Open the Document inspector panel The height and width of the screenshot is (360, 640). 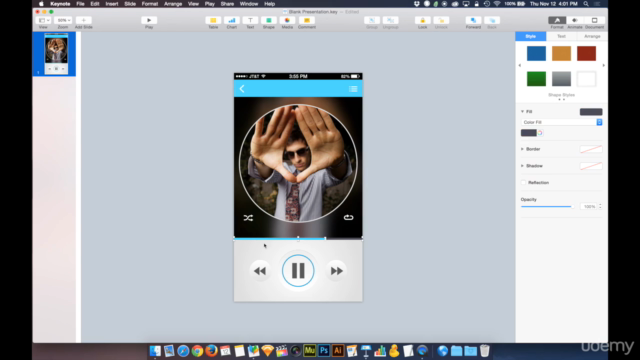(594, 20)
